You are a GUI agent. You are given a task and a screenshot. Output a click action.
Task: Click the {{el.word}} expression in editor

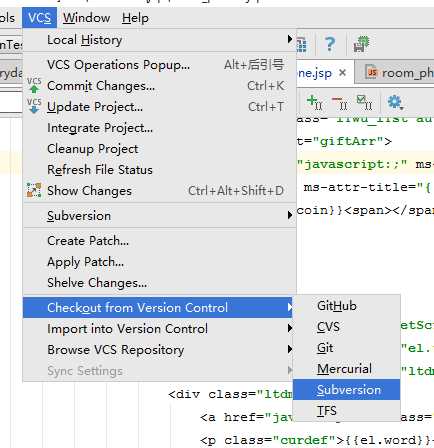[x=388, y=440]
